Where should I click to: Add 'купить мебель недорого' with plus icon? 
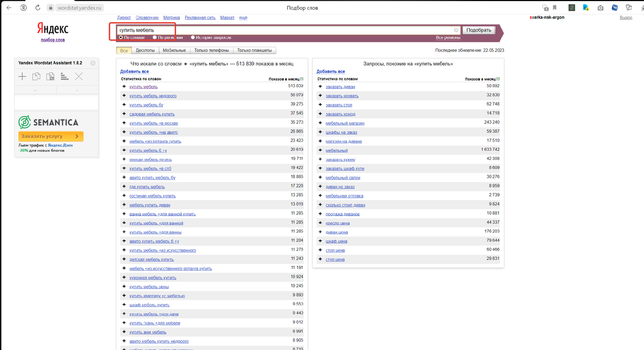tap(124, 95)
